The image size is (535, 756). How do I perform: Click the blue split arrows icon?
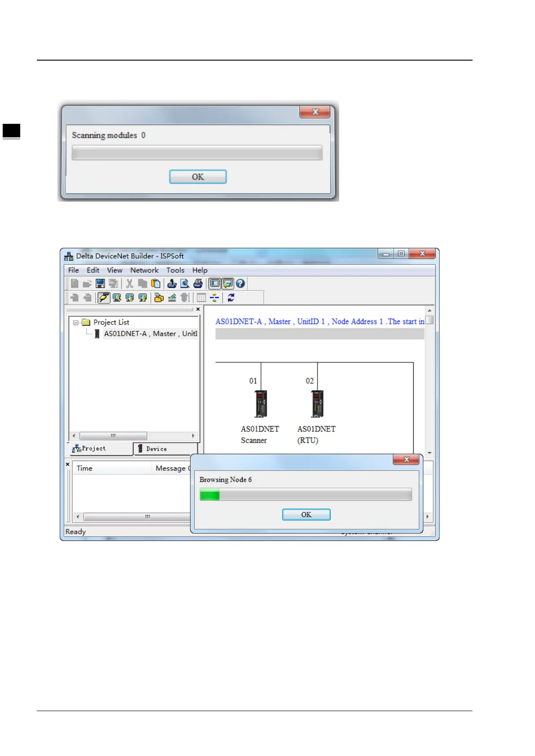pyautogui.click(x=214, y=297)
